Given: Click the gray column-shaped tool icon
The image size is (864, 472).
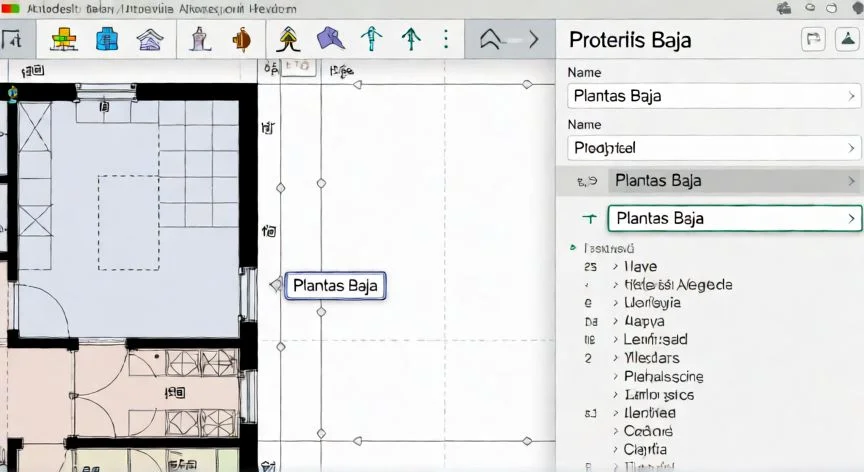Looking at the screenshot, I should coord(200,40).
